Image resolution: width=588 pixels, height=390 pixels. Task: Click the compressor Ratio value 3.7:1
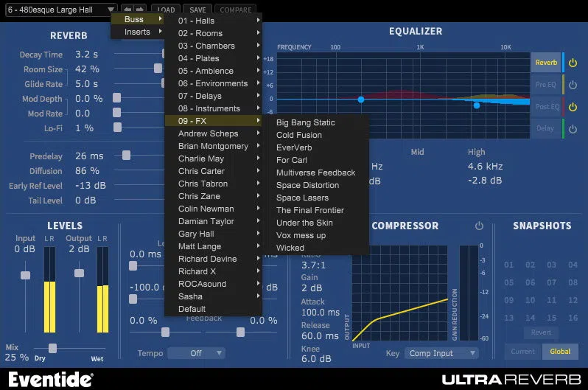pyautogui.click(x=313, y=265)
